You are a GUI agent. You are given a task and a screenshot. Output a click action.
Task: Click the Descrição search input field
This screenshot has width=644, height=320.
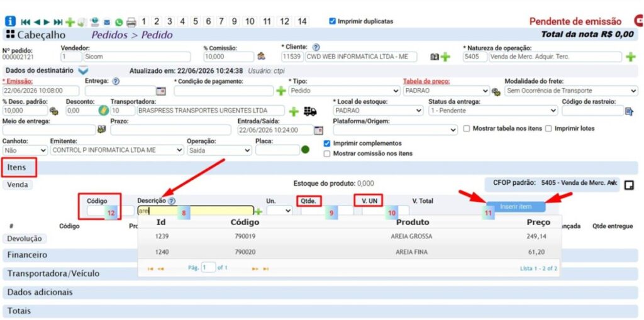click(196, 211)
